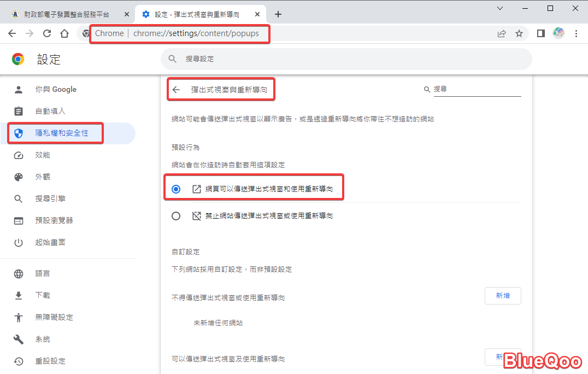Image resolution: width=588 pixels, height=374 pixels.
Task: Select 禁止網站傳送彈出式視窗或使用重新導向 radio option
Action: coord(176,216)
